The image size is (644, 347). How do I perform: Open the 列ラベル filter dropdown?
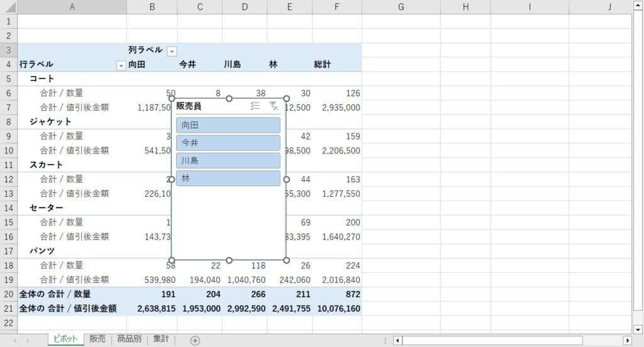pos(172,51)
